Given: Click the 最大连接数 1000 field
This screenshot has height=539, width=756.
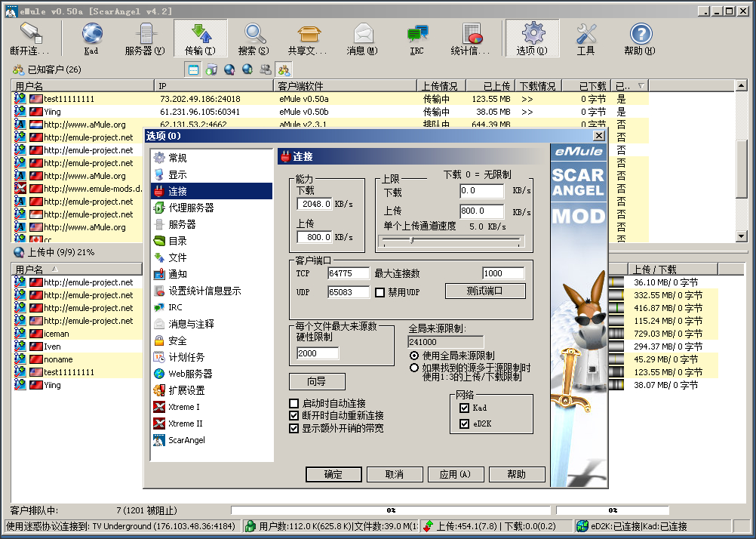Looking at the screenshot, I should (503, 273).
